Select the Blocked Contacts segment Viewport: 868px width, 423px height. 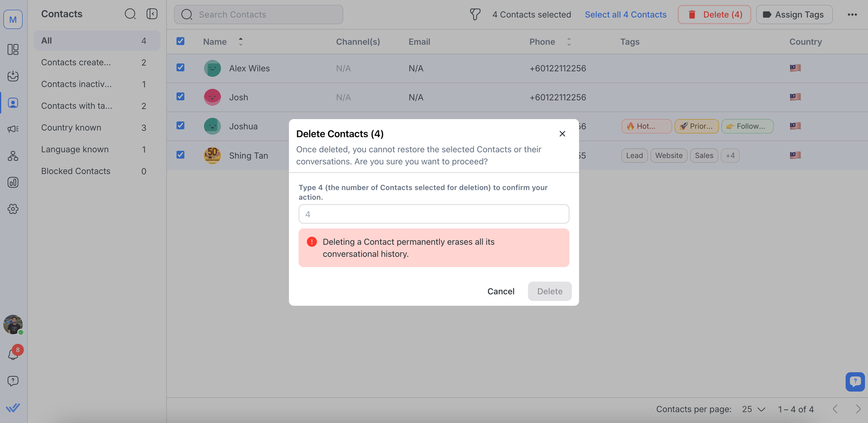tap(76, 171)
